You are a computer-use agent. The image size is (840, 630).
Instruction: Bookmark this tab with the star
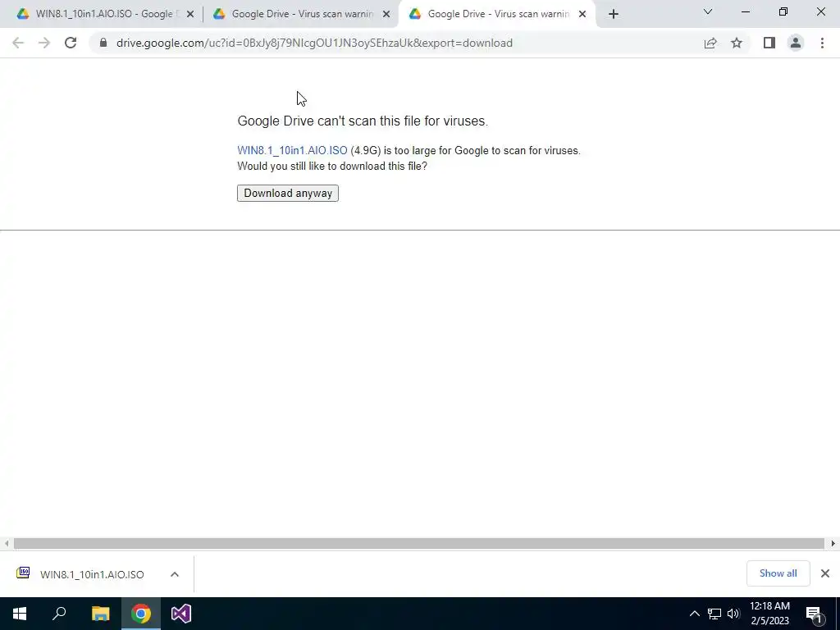[737, 43]
